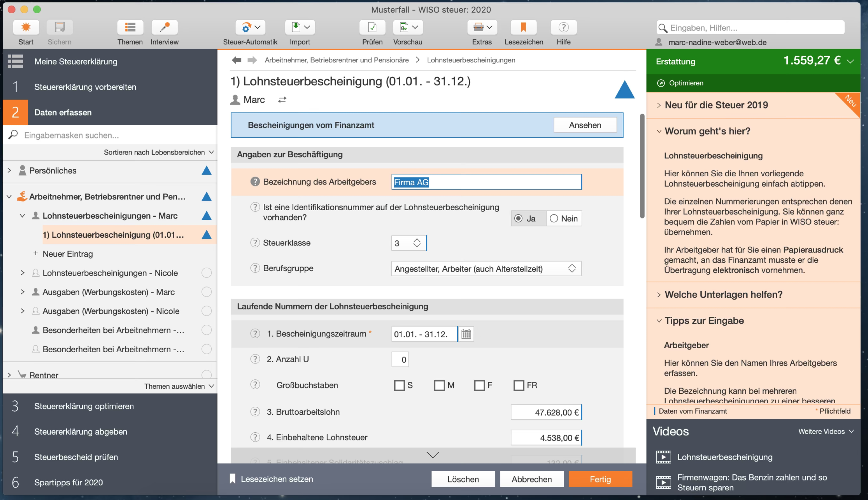Click the main form vertical scrollbar
The height and width of the screenshot is (500, 868).
(642, 166)
